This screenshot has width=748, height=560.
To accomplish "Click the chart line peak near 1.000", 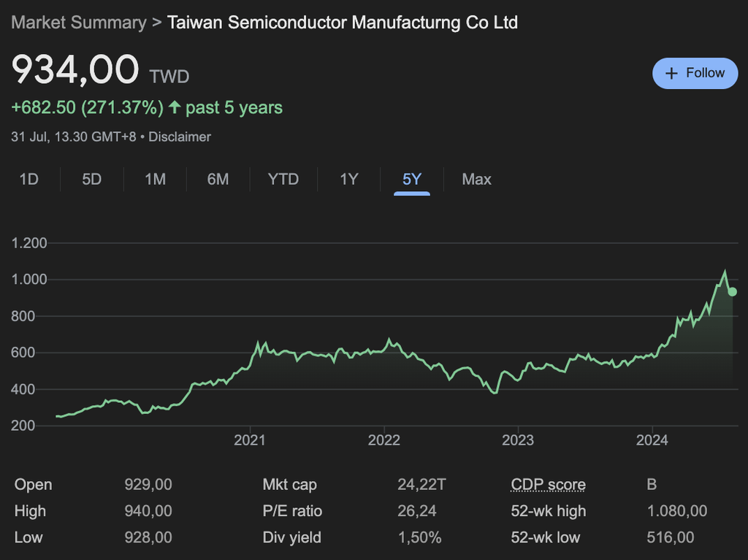I will tap(725, 272).
